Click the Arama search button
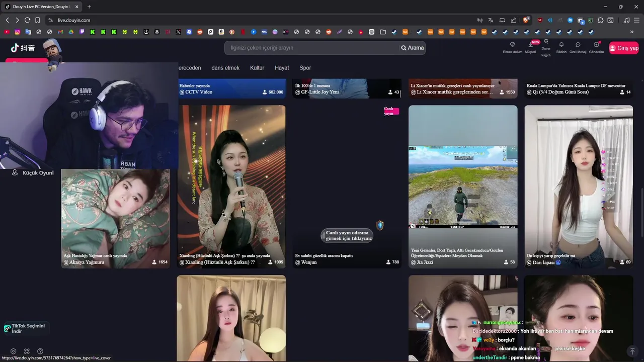This screenshot has width=644, height=362. click(x=413, y=48)
